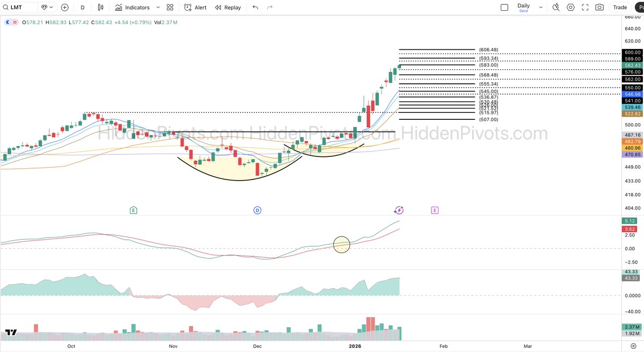The width and height of the screenshot is (644, 352).
Task: Add a compare symbol with the plus icon
Action: pos(65,8)
